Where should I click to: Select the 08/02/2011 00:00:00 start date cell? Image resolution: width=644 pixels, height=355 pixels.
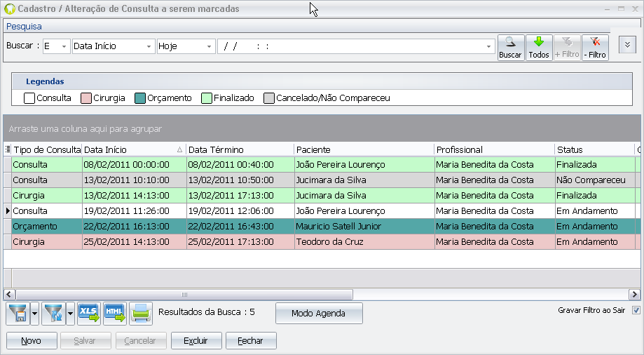tap(135, 165)
